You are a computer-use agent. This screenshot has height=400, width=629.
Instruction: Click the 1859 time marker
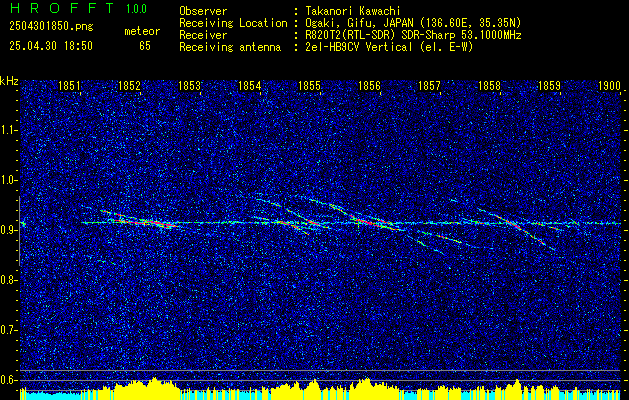click(x=549, y=85)
